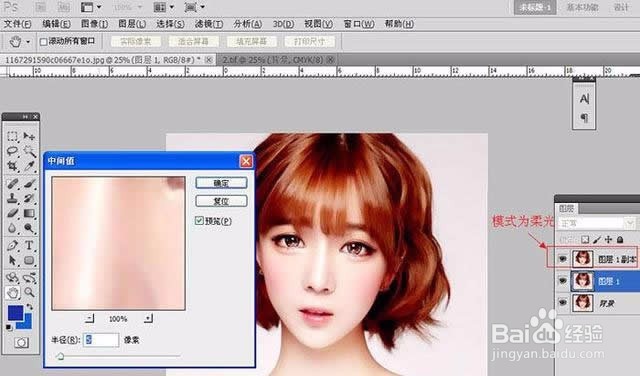Open the 窗口(W) menu
The height and width of the screenshot is (376, 640).
tap(359, 24)
